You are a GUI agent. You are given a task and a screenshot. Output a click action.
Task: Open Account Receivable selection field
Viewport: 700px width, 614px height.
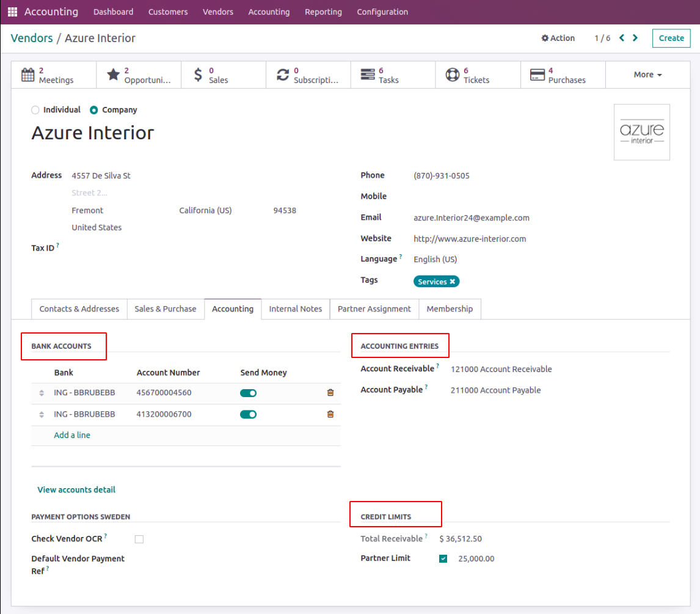pyautogui.click(x=501, y=369)
